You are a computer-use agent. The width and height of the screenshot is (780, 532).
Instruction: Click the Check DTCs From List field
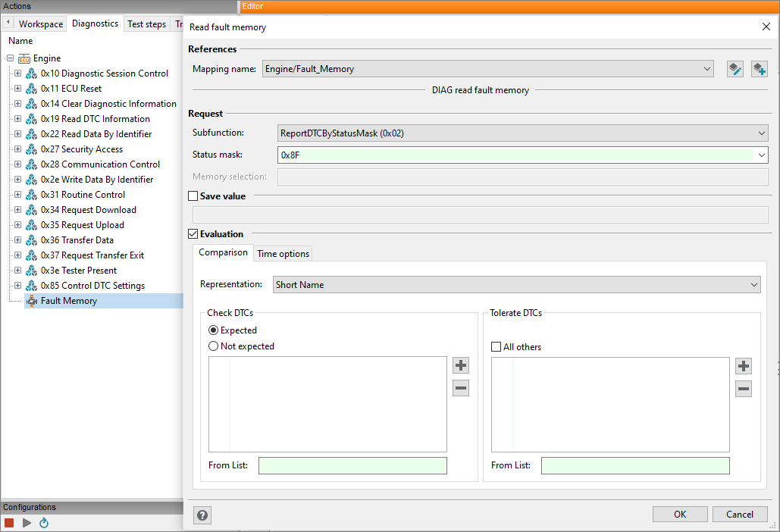(x=352, y=465)
